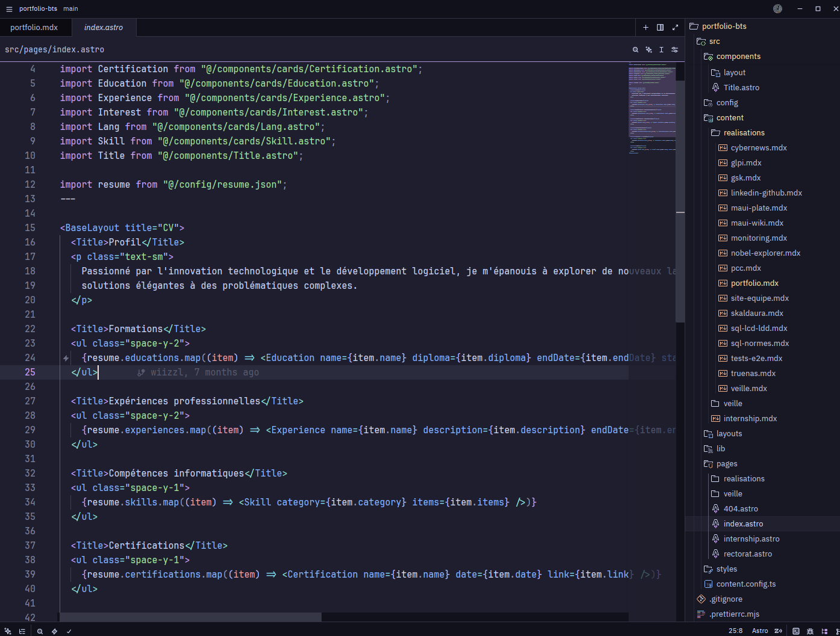
Task: Click the zoom pane expand icon
Action: pos(675,28)
